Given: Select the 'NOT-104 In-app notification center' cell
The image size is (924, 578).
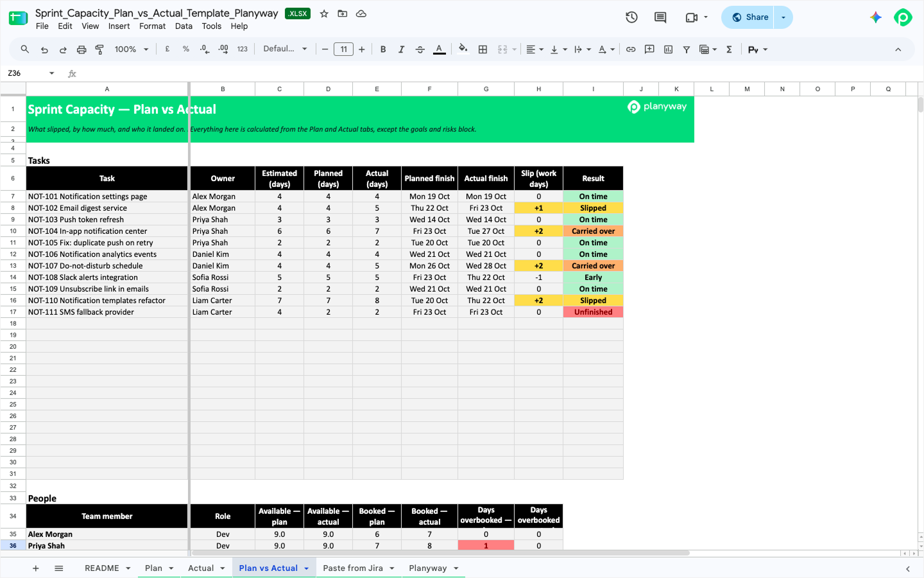Looking at the screenshot, I should coord(107,231).
